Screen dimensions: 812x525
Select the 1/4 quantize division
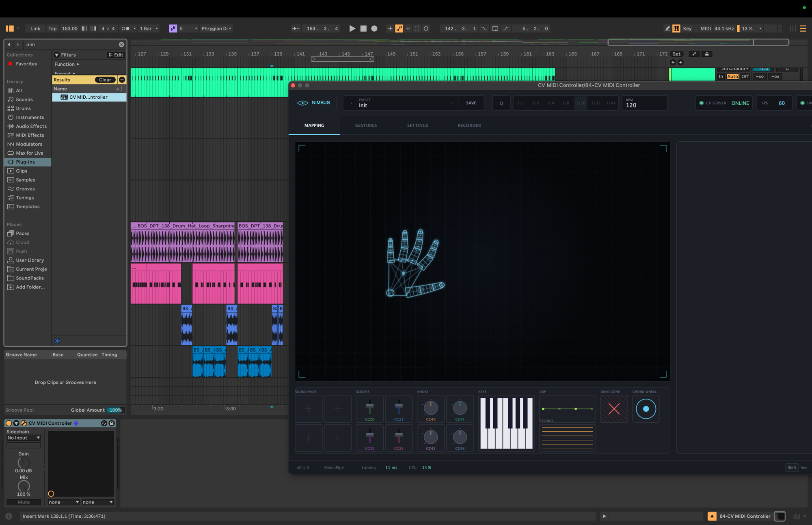pyautogui.click(x=551, y=103)
